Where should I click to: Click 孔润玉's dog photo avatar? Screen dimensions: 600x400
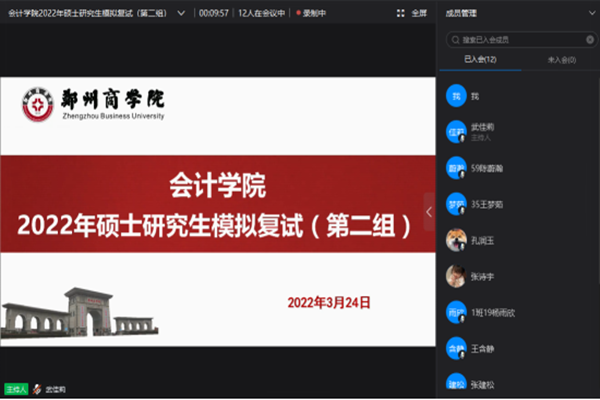coord(455,240)
